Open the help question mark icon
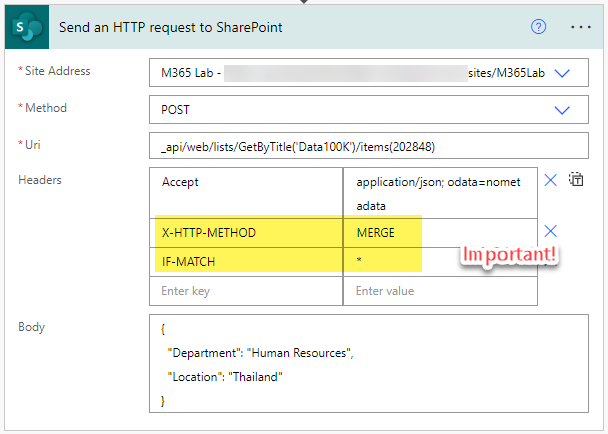Image resolution: width=608 pixels, height=434 pixels. click(538, 27)
